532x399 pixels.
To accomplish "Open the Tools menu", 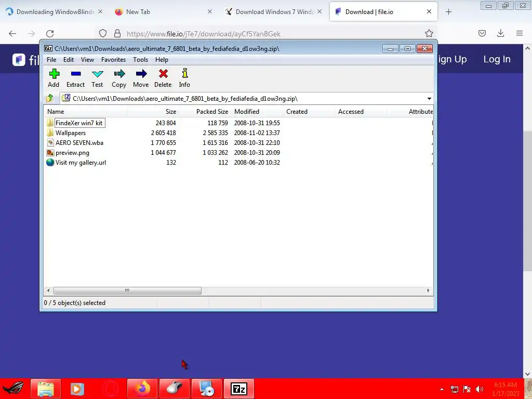I will coord(140,60).
